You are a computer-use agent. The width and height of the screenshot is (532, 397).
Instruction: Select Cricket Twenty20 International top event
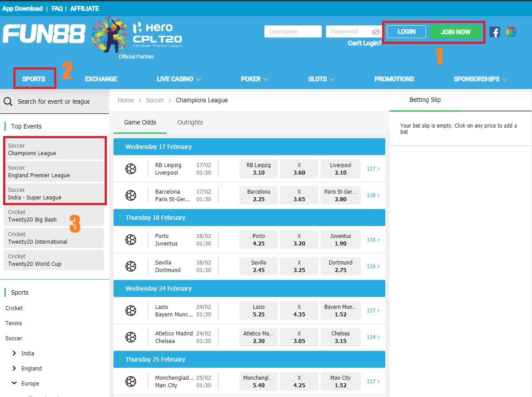click(54, 238)
